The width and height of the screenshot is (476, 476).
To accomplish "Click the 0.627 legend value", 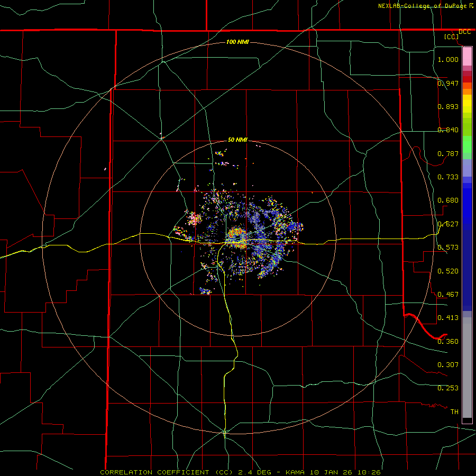I will tap(448, 224).
